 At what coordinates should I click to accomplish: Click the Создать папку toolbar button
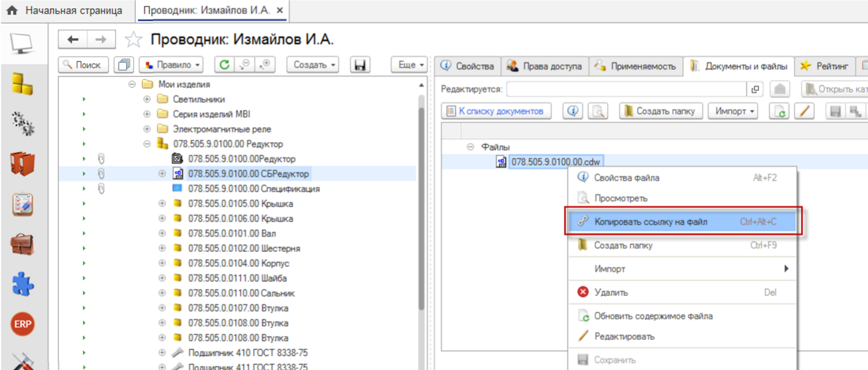pos(661,111)
